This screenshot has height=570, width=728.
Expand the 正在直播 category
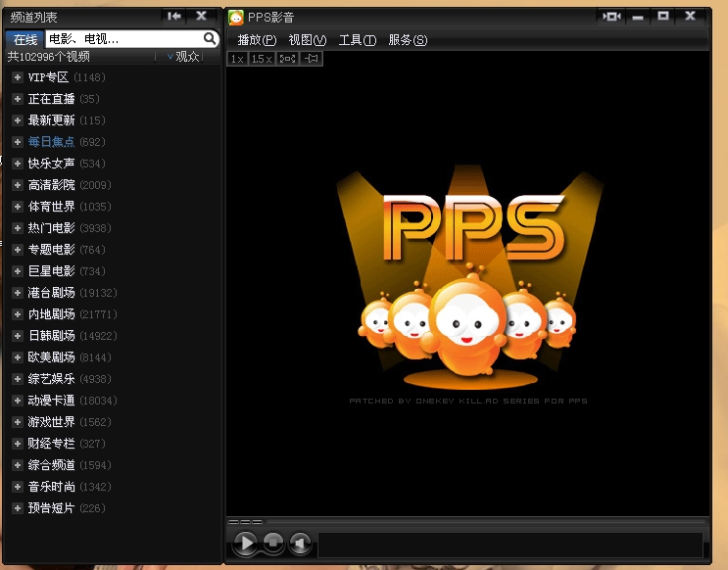[x=18, y=99]
